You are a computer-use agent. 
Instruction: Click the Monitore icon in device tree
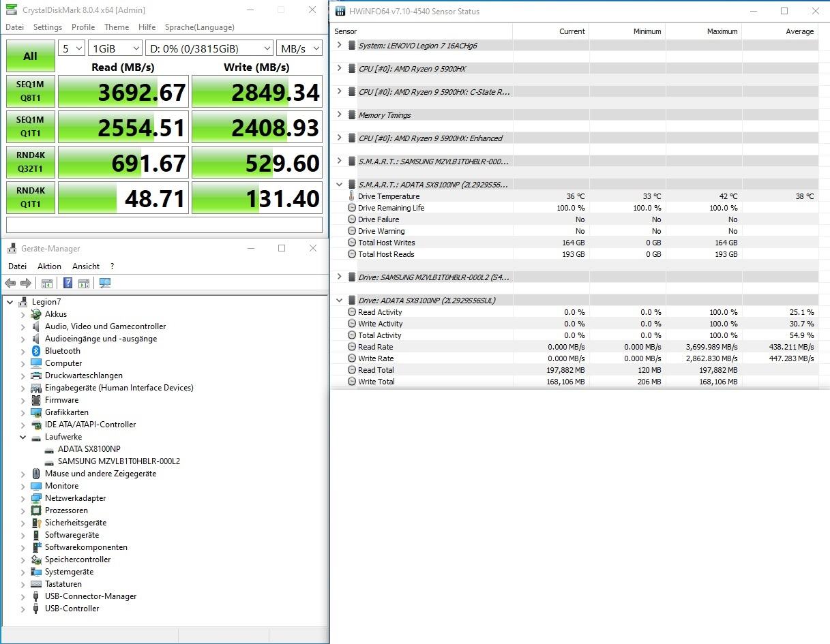36,486
